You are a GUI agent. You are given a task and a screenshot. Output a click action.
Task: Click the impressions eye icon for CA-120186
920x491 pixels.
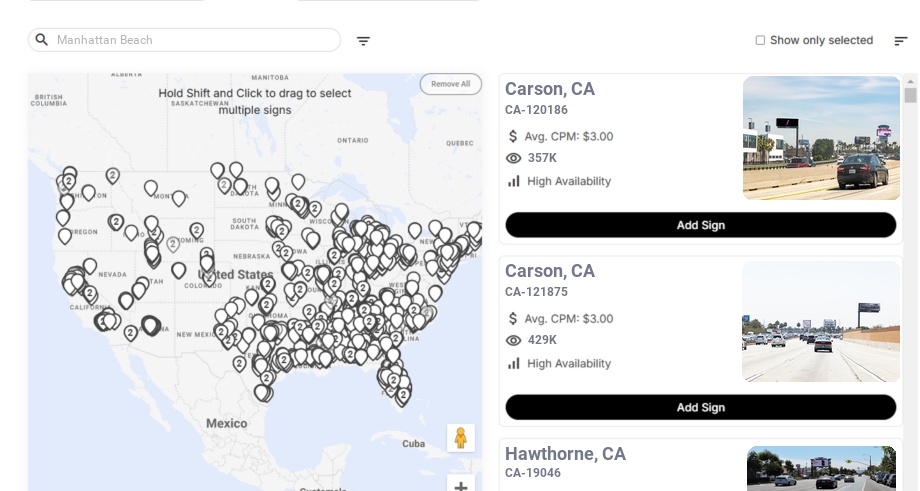pyautogui.click(x=514, y=158)
